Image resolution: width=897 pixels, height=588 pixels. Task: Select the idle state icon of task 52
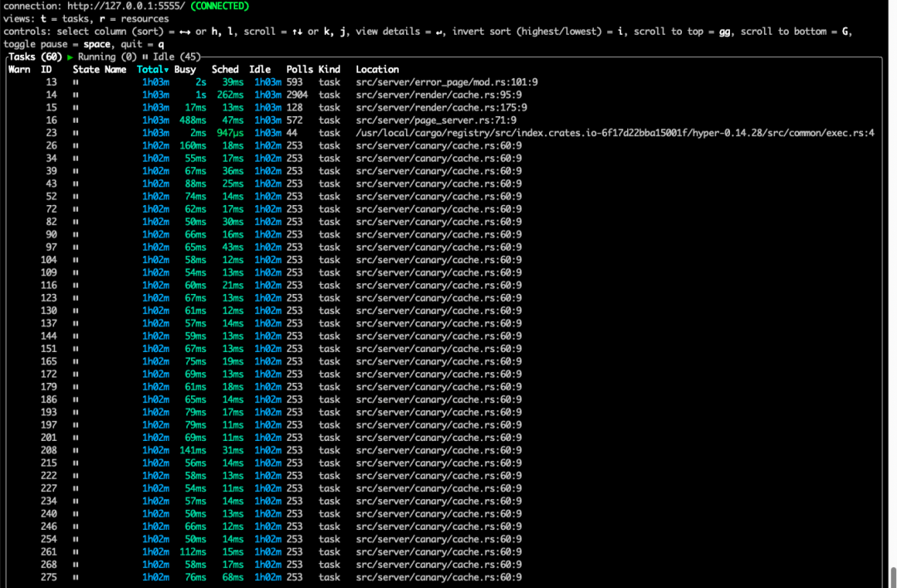[x=76, y=197]
